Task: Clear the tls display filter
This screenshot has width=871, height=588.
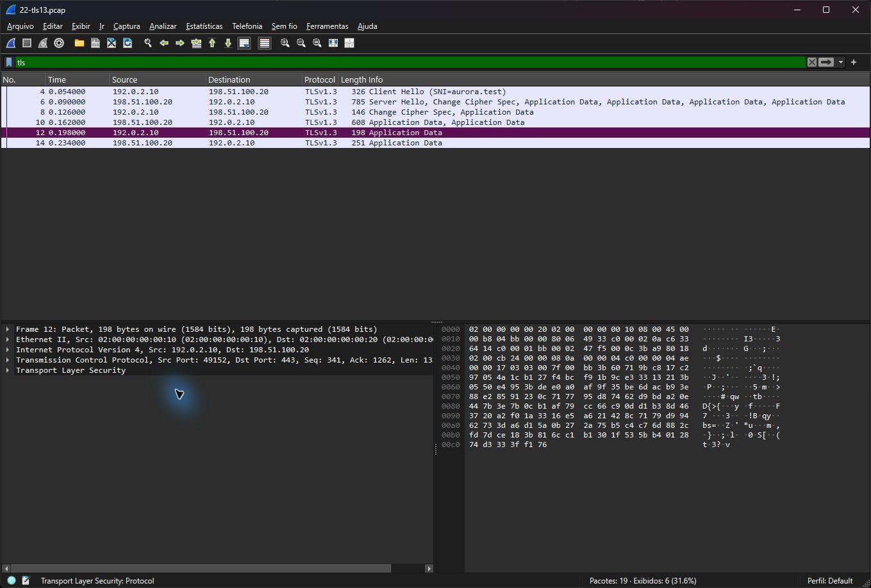Action: click(812, 62)
